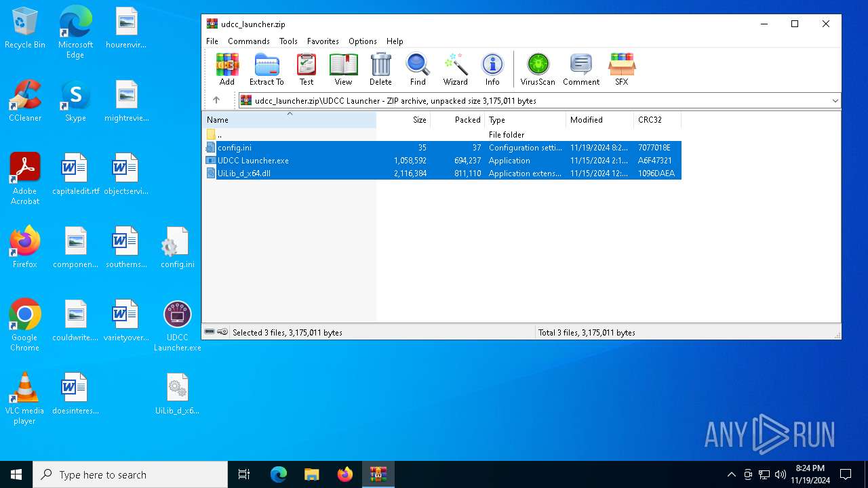Sort by the Packed column header
The height and width of the screenshot is (488, 868).
click(x=458, y=120)
